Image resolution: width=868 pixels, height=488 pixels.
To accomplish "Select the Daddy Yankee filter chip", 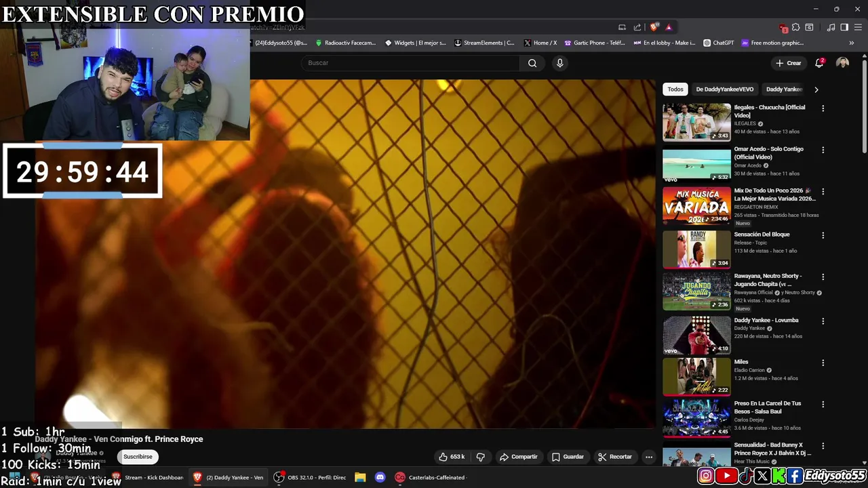I will coord(784,89).
